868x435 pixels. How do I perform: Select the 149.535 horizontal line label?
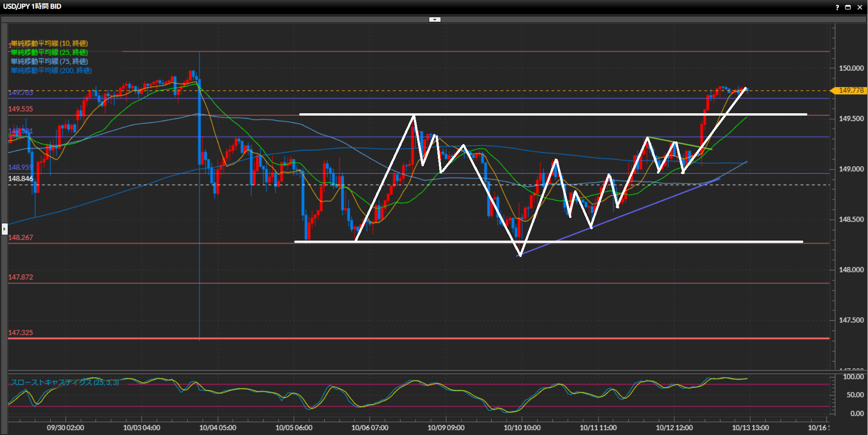20,109
